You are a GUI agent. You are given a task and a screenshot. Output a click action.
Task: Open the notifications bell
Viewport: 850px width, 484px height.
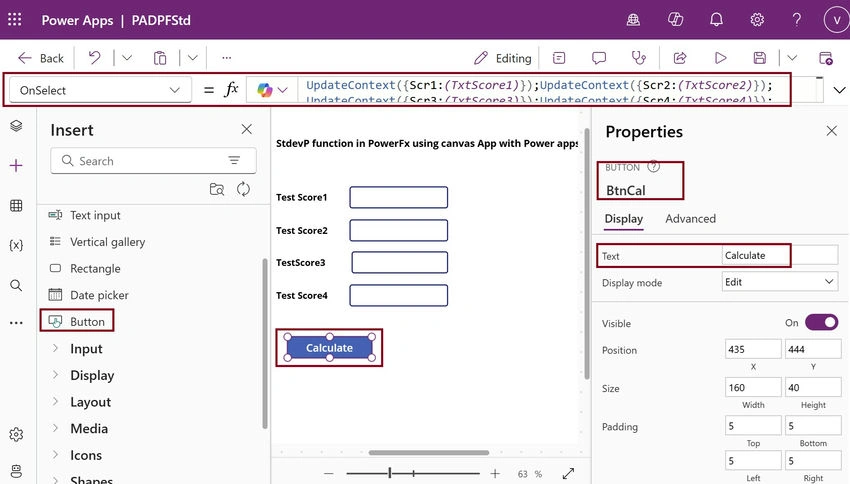pos(716,20)
